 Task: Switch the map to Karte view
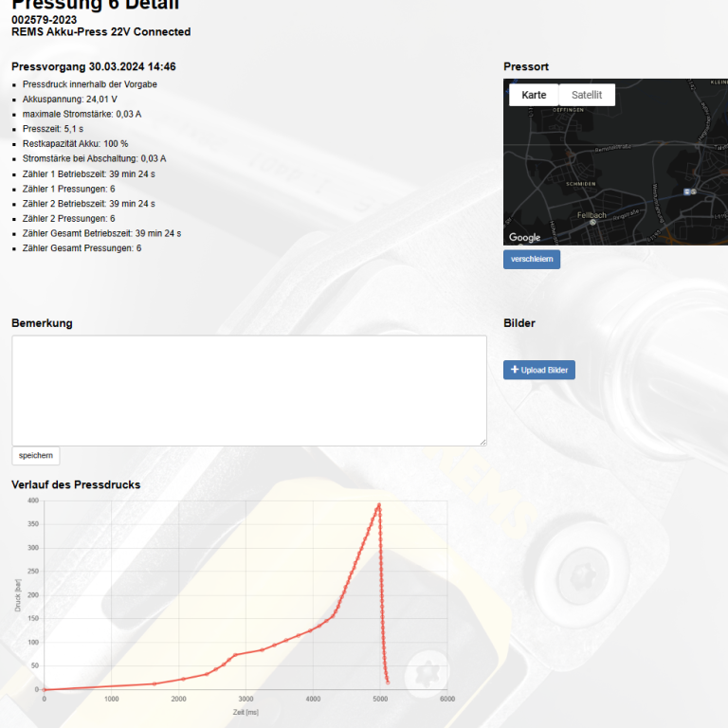point(534,95)
